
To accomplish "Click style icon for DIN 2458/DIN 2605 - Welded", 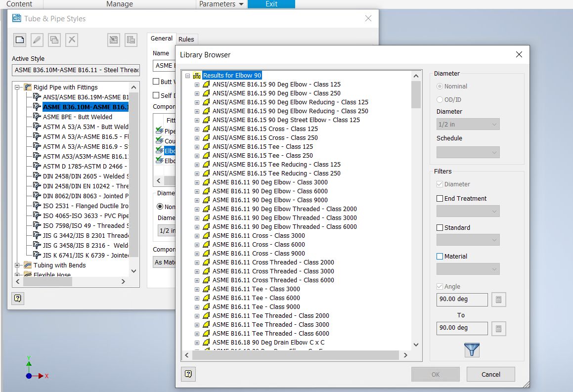I will click(37, 175).
